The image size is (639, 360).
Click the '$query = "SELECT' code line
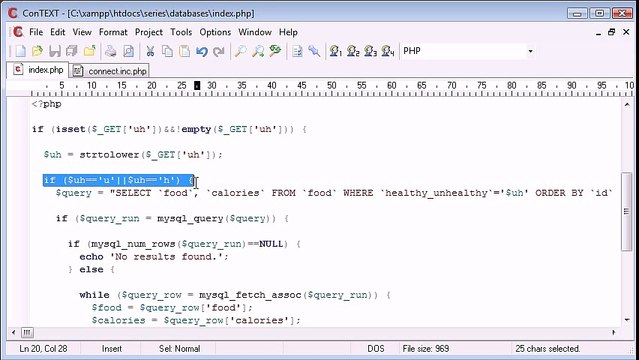coord(334,193)
